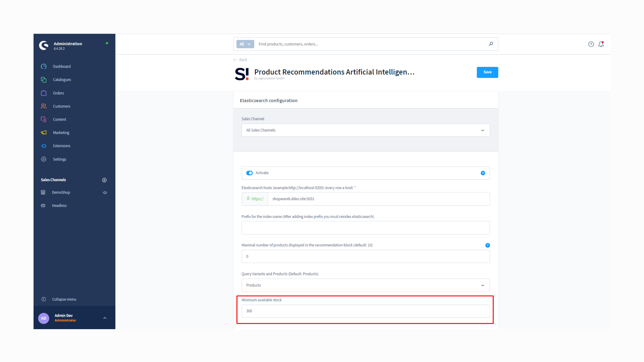Click the Orders icon in sidebar
This screenshot has height=362, width=644.
pos(44,93)
